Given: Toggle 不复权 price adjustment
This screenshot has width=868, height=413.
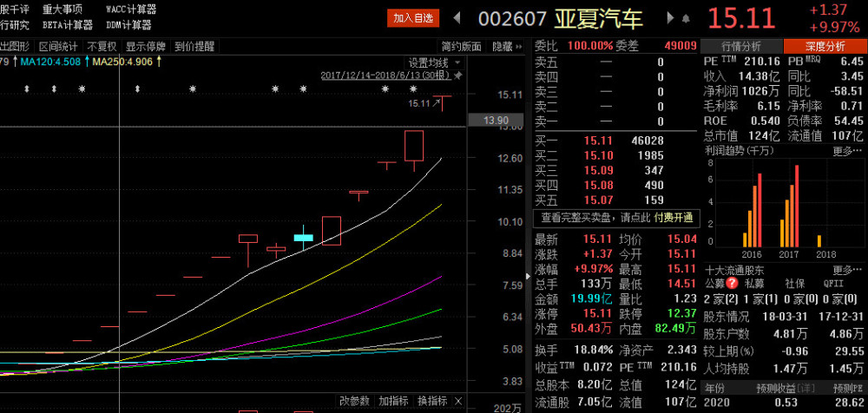Looking at the screenshot, I should pos(102,47).
